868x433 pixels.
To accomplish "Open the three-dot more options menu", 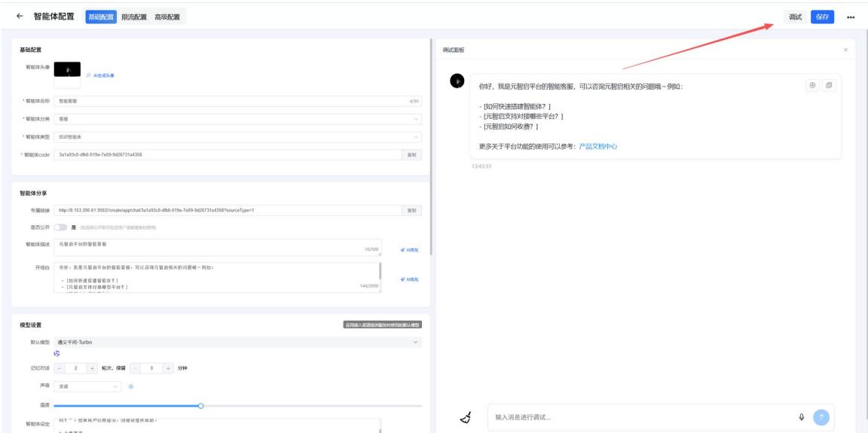I will (x=851, y=17).
